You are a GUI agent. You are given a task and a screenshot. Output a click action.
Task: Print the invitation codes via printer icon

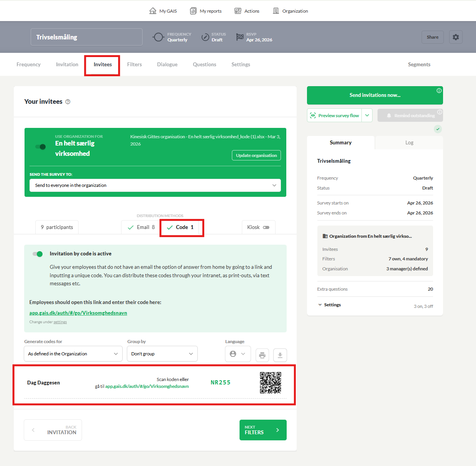point(262,355)
